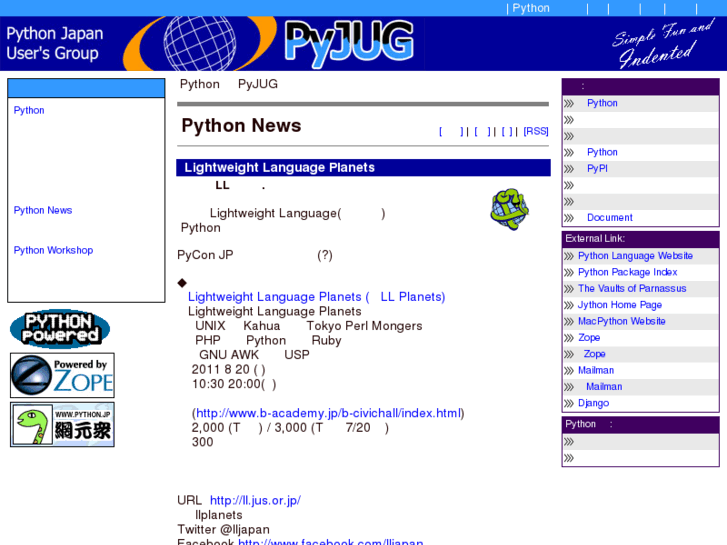Click the Twitter @lljapan text
Image resolution: width=727 pixels, height=545 pixels.
(223, 530)
